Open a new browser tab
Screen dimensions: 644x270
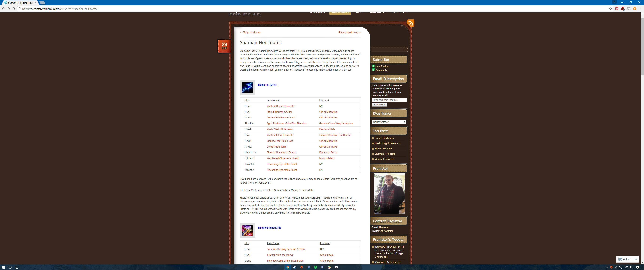[42, 3]
